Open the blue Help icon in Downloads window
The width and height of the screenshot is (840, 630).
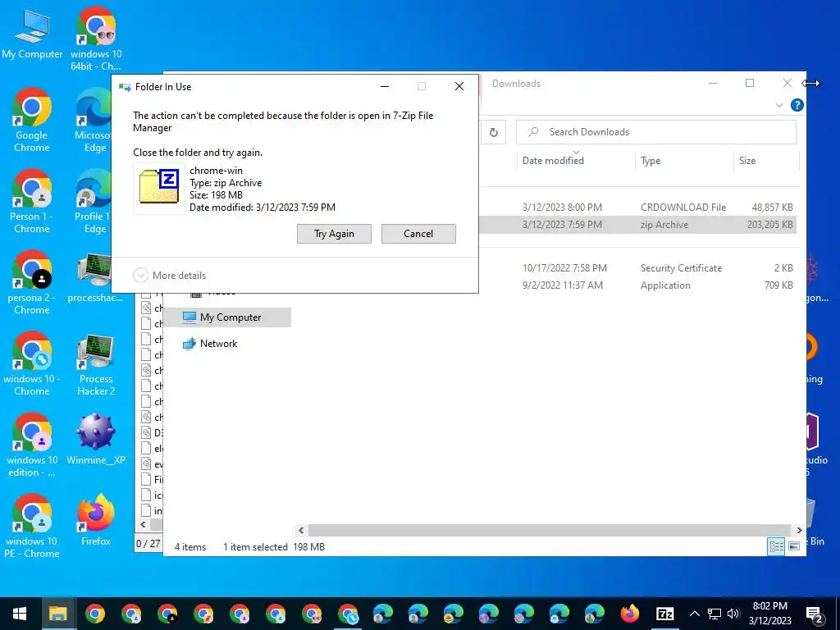coord(797,105)
